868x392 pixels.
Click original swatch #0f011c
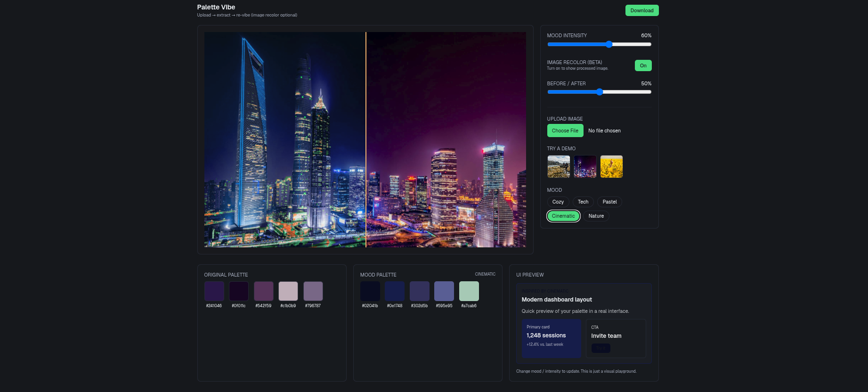239,291
